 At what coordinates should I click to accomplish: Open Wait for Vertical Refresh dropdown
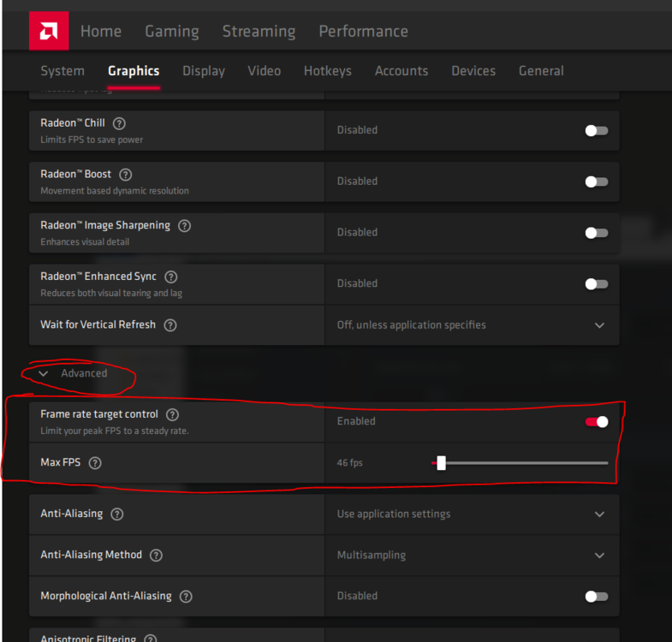click(599, 325)
